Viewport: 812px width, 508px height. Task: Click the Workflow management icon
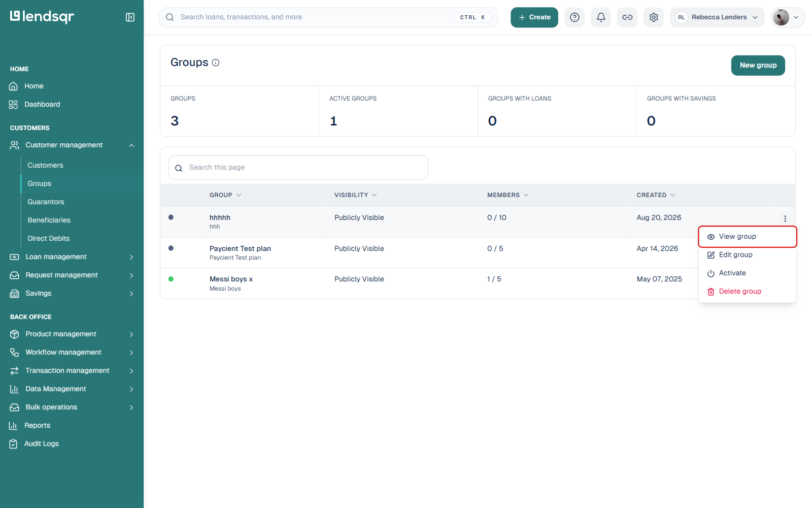14,353
